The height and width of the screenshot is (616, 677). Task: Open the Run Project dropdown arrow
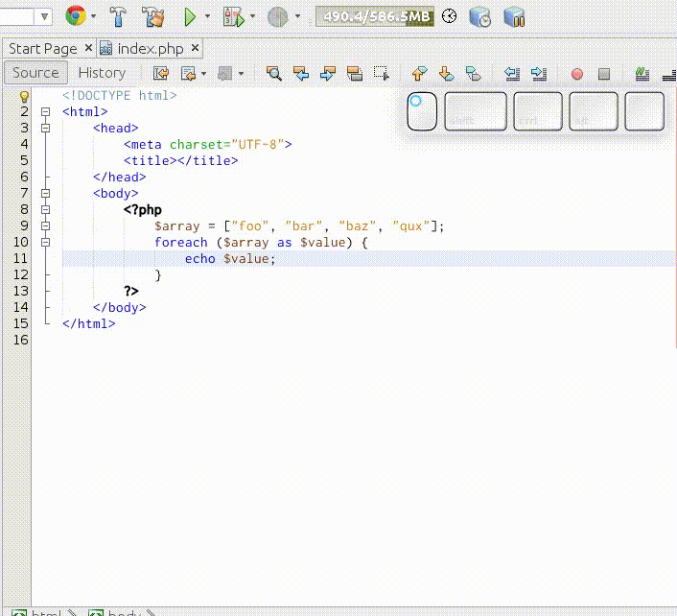pos(207,16)
